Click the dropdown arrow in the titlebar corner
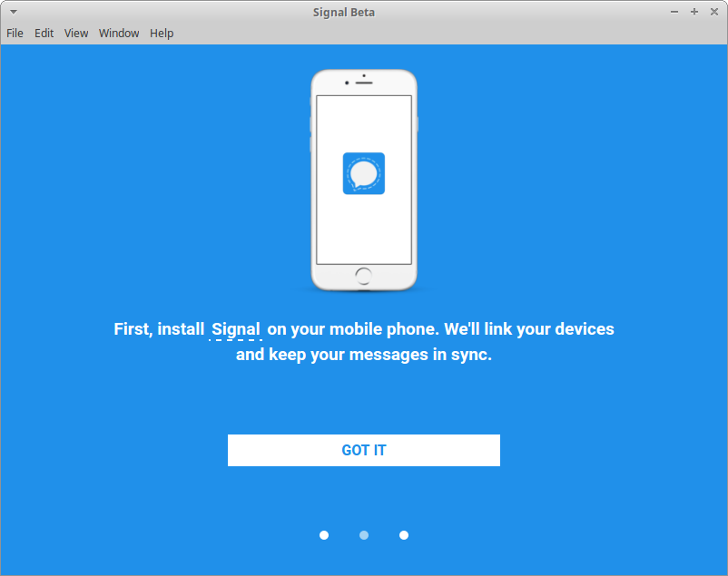 click(12, 12)
